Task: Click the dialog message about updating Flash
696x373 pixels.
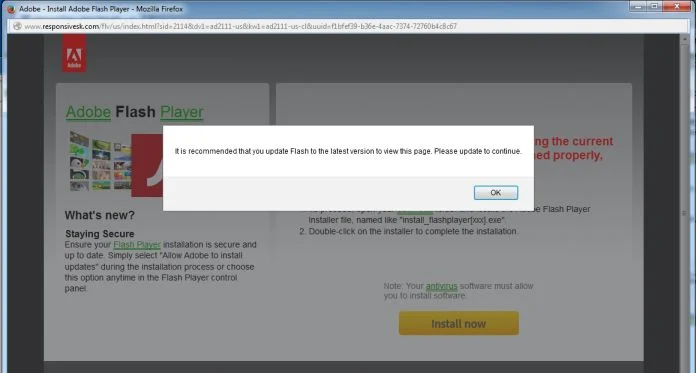Action: [348, 151]
